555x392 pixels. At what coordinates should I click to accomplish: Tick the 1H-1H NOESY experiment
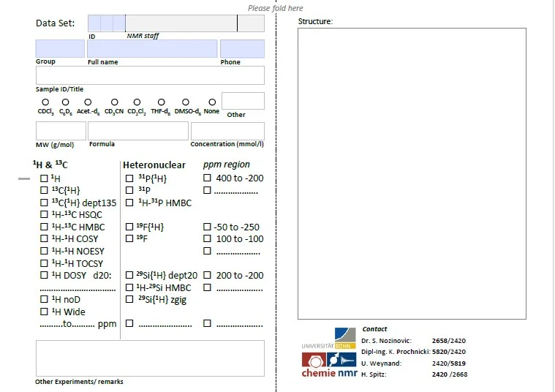(45, 252)
